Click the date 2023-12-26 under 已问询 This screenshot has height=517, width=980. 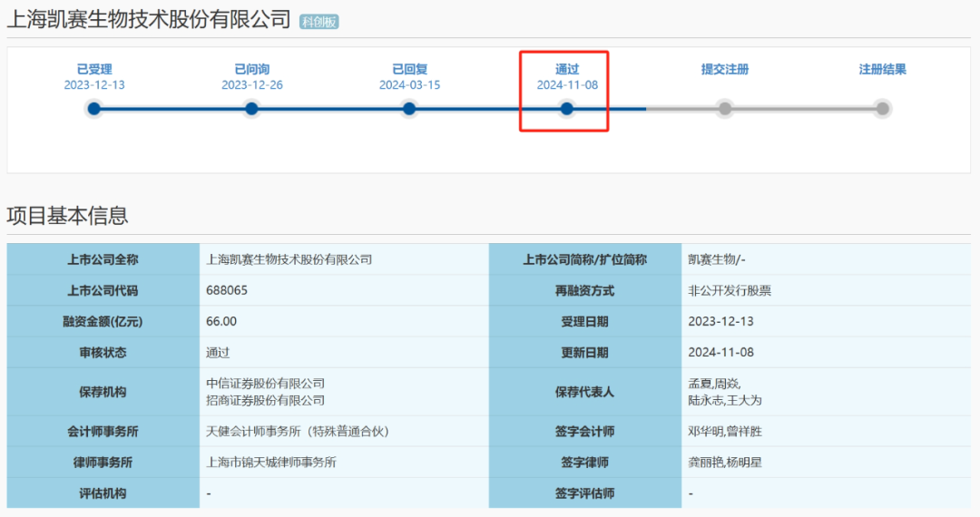click(x=252, y=85)
